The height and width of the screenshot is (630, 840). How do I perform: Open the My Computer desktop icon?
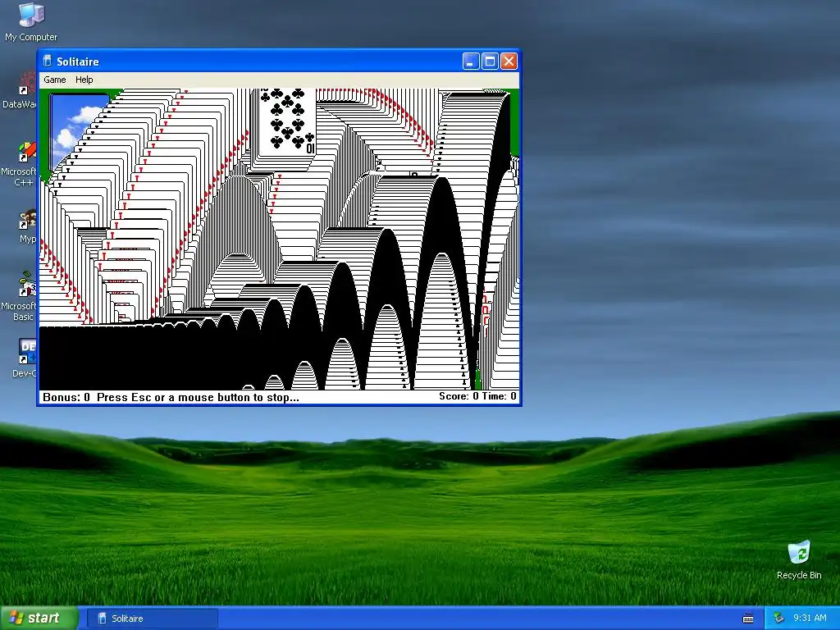pos(31,22)
